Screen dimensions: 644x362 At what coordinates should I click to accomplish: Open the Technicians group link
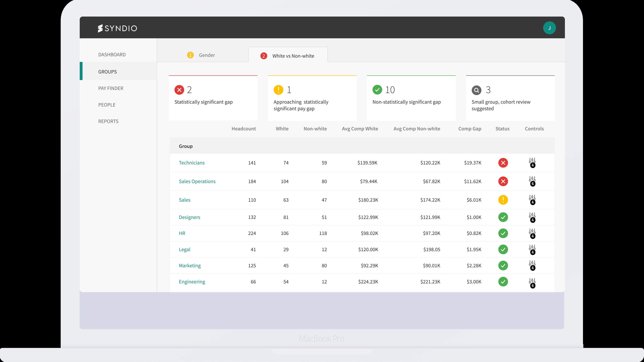point(192,162)
